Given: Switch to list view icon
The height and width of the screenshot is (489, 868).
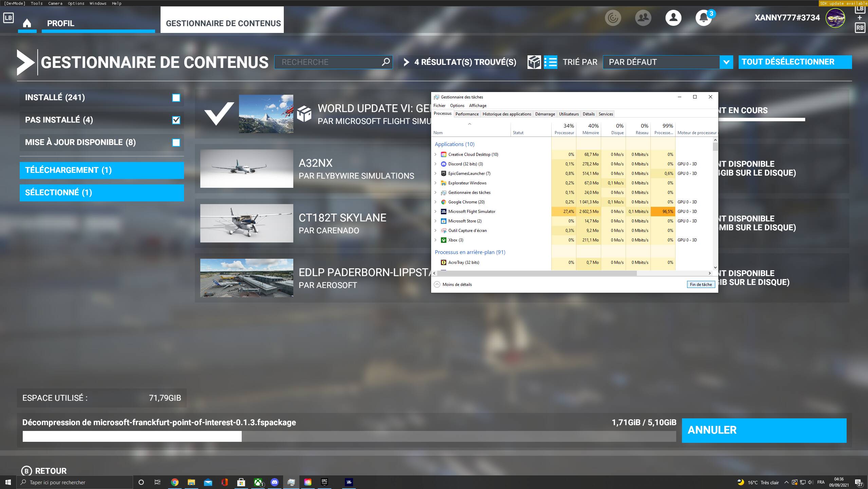Looking at the screenshot, I should pos(550,62).
